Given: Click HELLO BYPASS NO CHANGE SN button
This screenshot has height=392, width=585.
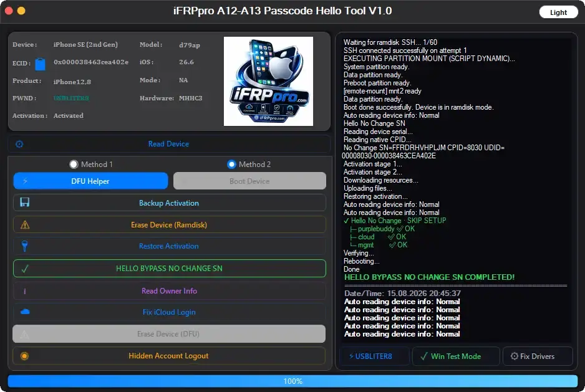Looking at the screenshot, I should pos(169,269).
